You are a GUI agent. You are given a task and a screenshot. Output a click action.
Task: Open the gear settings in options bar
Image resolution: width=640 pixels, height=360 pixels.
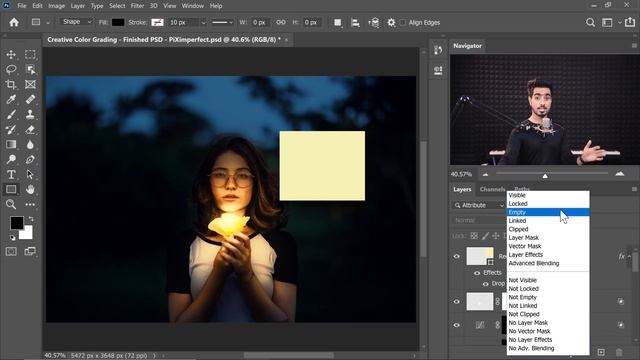coord(391,22)
